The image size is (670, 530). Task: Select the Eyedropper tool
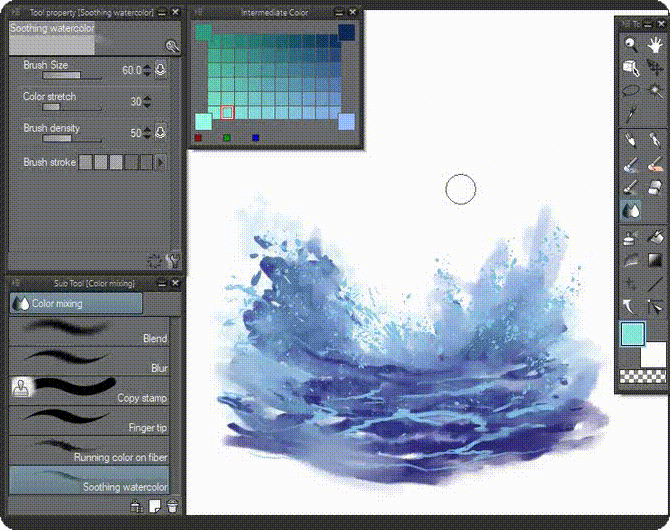(631, 114)
